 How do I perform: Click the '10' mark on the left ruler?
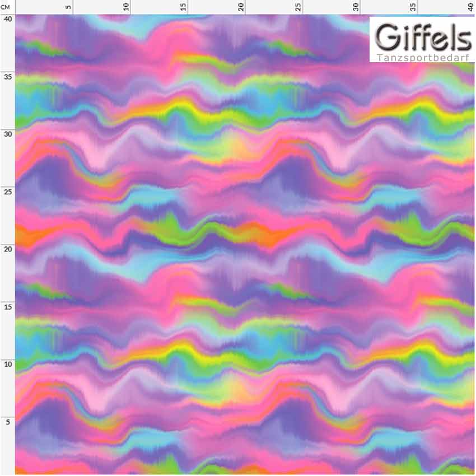8,364
